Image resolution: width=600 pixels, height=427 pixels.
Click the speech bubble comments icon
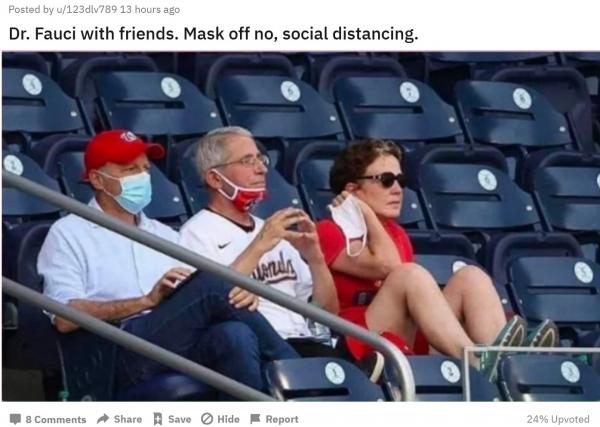[15, 419]
